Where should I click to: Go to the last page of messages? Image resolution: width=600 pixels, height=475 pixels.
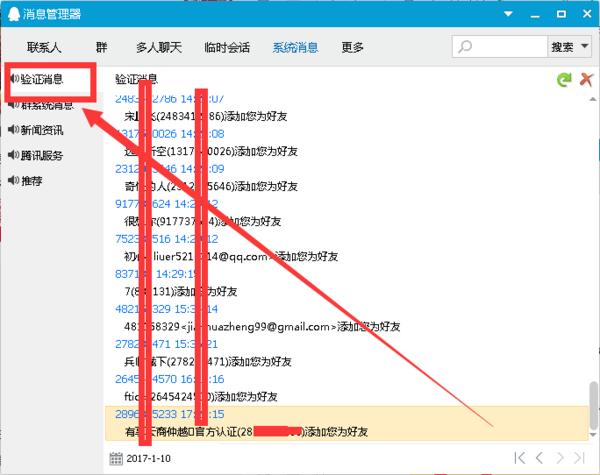(579, 458)
